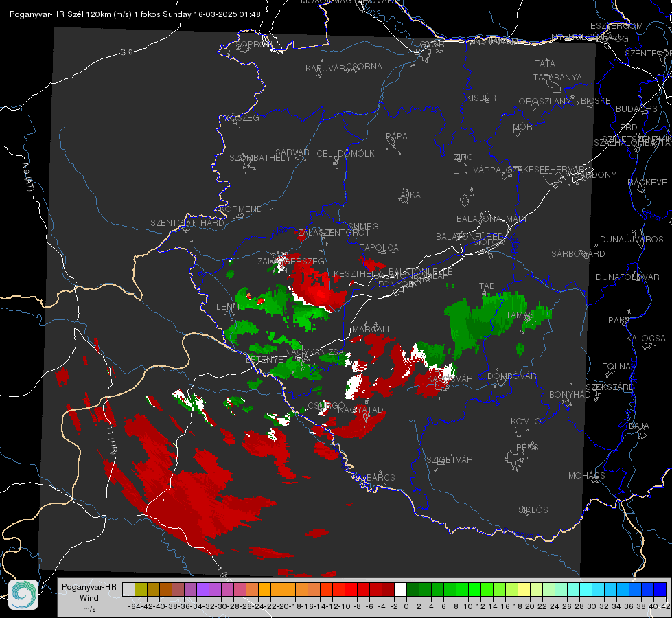Click the BARCS town label
672x618 pixels.
tap(380, 478)
